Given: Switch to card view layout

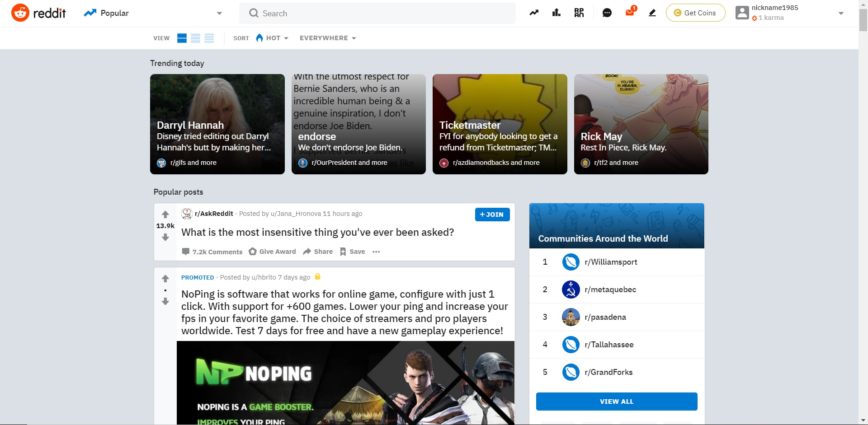Looking at the screenshot, I should click(x=182, y=38).
